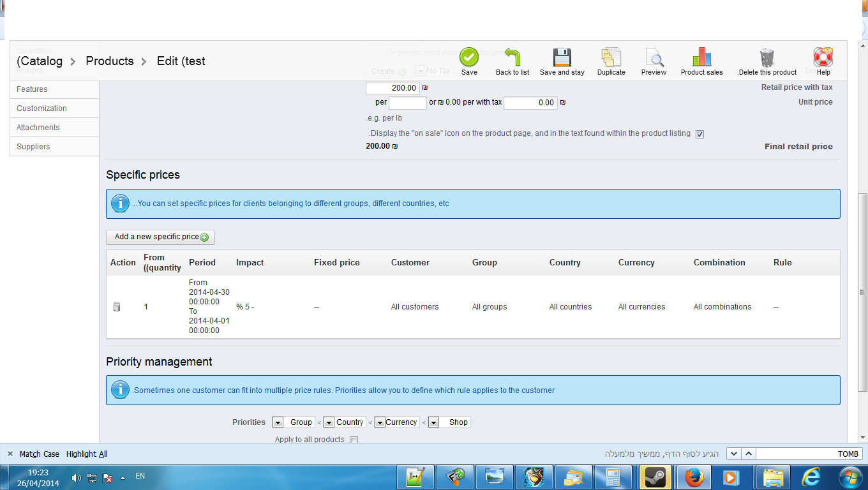Open the Features tab in sidebar
868x490 pixels.
(54, 89)
